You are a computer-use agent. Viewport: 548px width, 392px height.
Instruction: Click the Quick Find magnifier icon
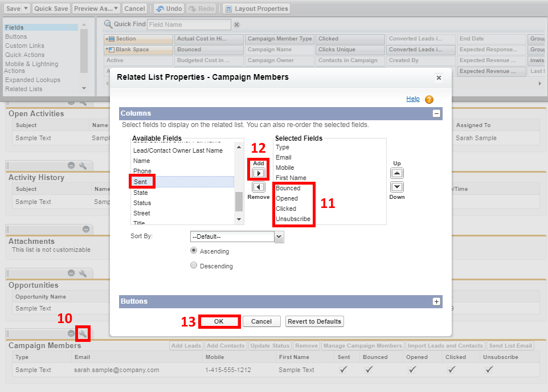(108, 24)
